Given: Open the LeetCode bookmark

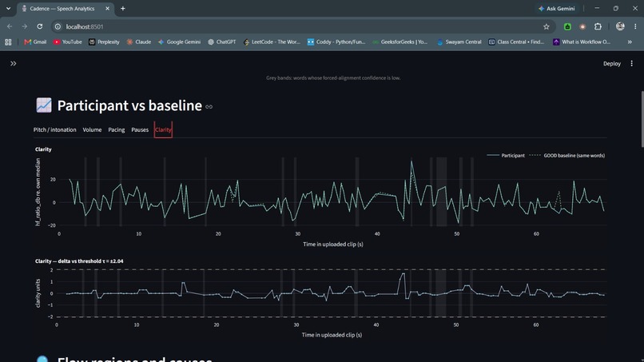Looking at the screenshot, I should coord(272,42).
